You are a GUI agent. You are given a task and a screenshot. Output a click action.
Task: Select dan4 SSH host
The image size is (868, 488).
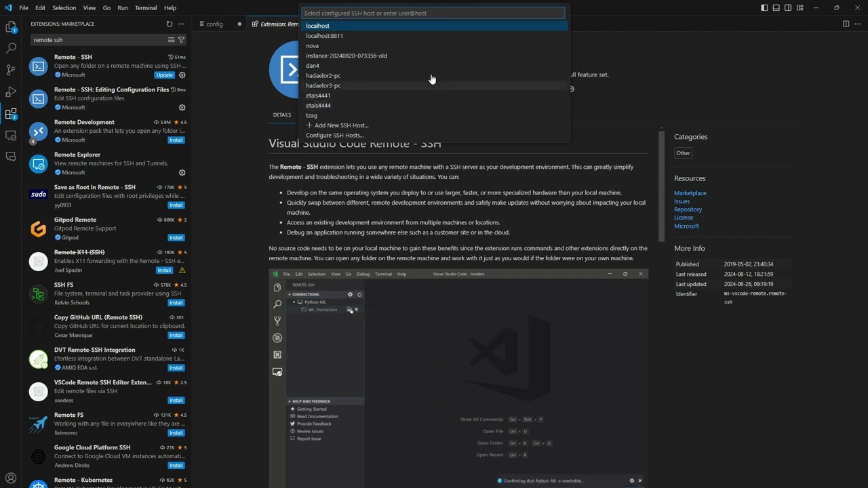tap(434, 66)
